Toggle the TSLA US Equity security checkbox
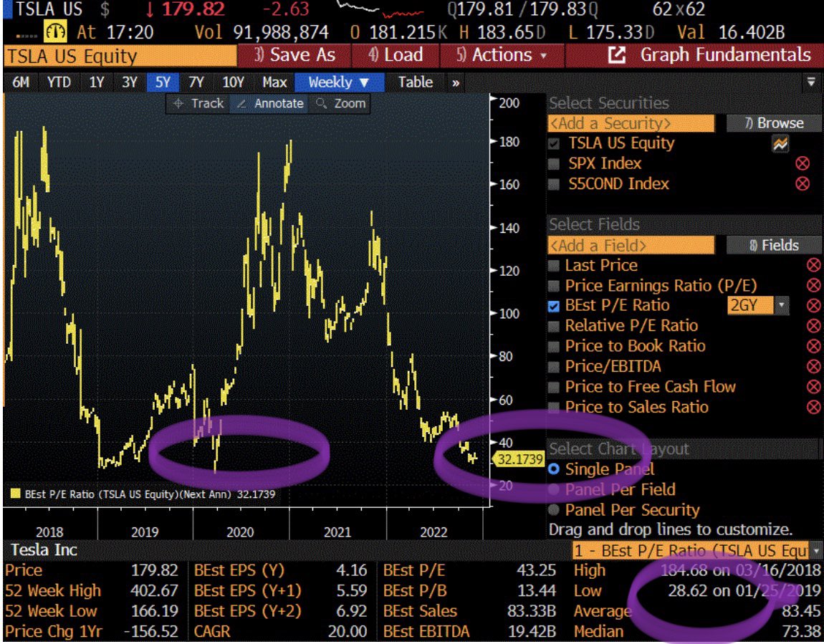This screenshot has height=644, width=824. 554,143
